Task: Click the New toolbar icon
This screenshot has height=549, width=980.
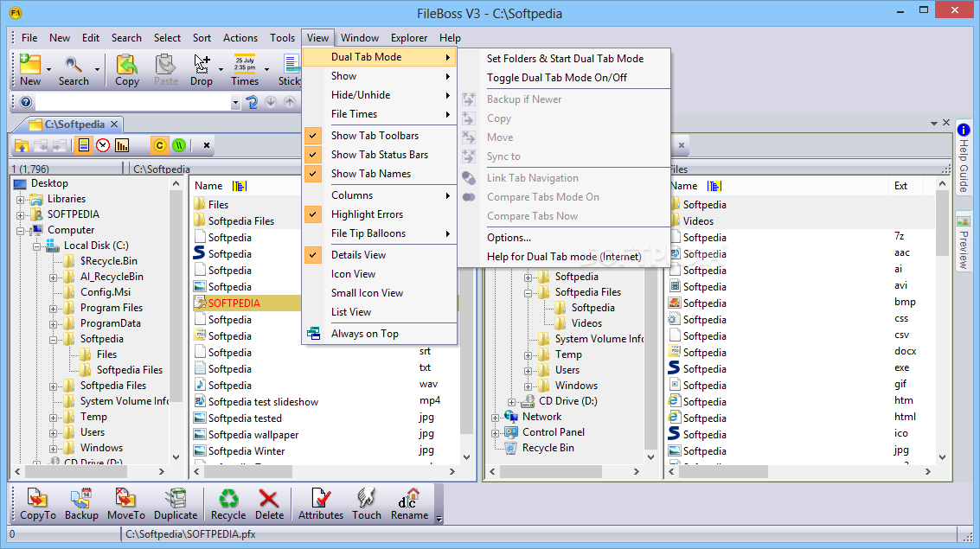Action: [30, 70]
